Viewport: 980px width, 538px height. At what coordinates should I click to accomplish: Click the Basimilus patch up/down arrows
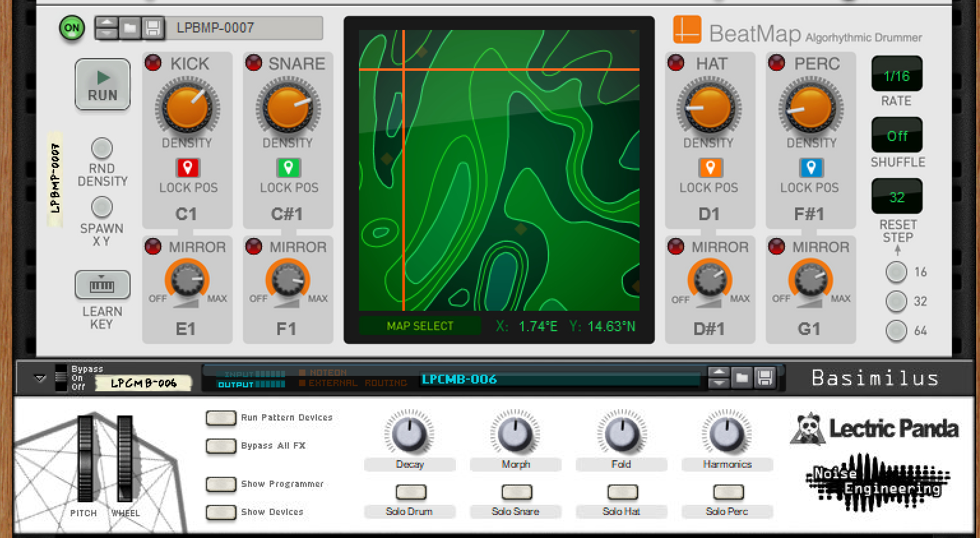[x=719, y=378]
